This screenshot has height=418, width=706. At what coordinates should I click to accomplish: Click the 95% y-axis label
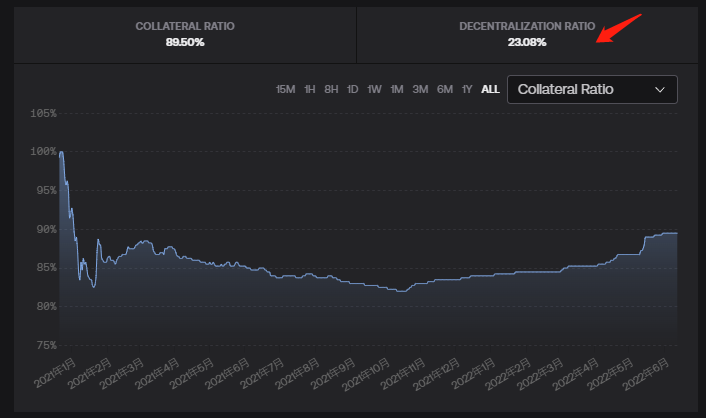coord(47,191)
